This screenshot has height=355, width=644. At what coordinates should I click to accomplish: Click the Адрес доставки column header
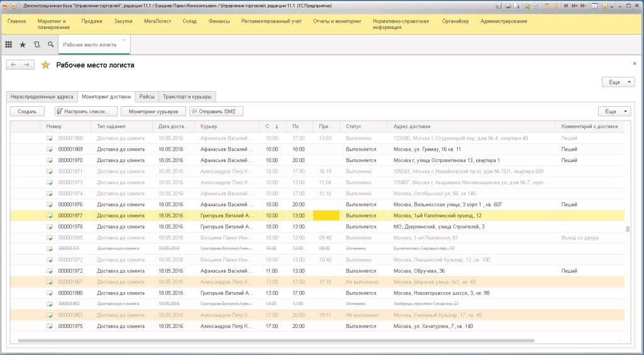click(x=471, y=126)
